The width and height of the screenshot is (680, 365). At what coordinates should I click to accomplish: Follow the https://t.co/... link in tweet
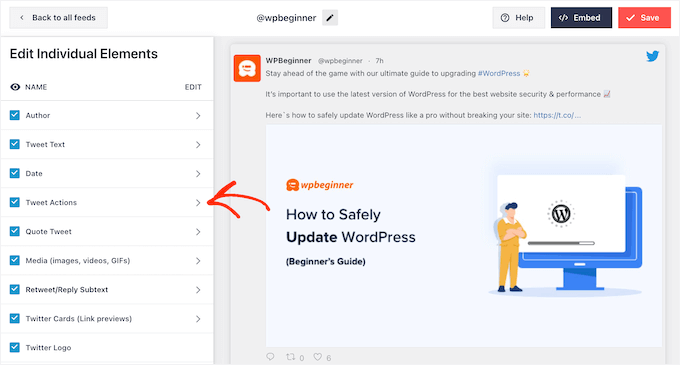coord(557,115)
